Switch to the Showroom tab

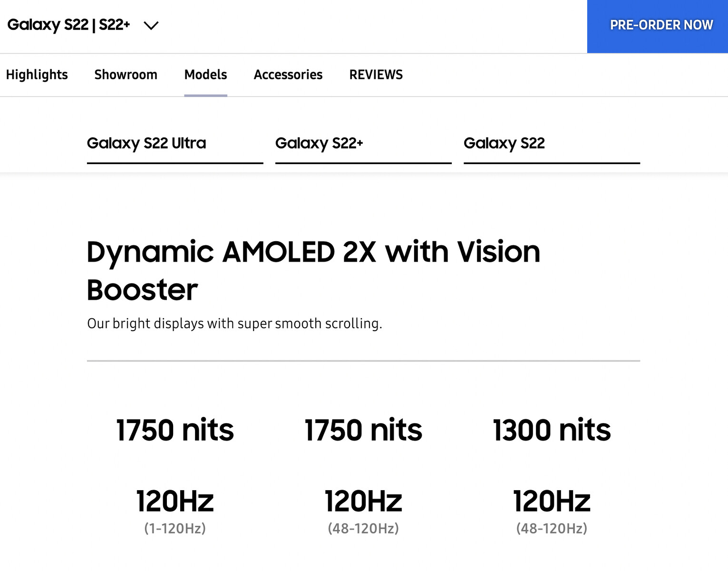[126, 75]
